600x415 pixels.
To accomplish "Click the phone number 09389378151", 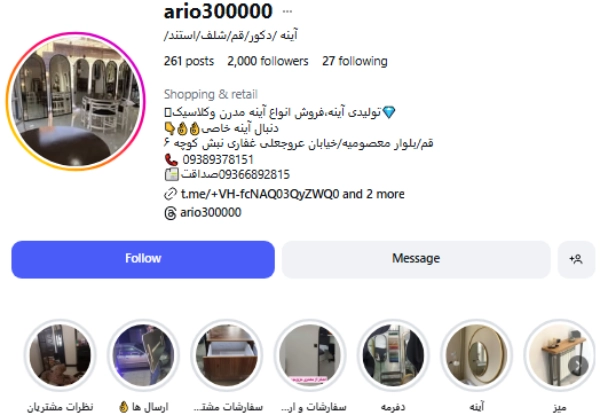I will tap(218, 159).
